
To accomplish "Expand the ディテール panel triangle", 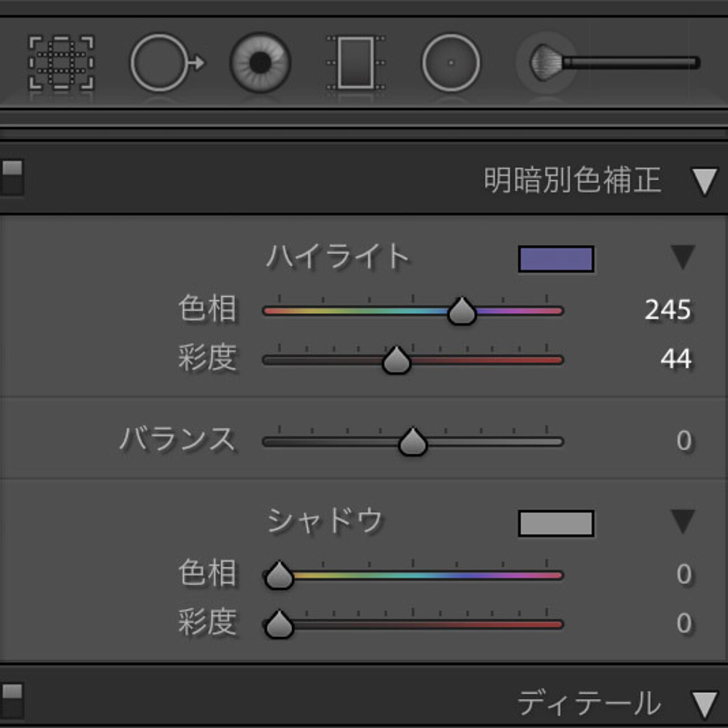I will click(704, 704).
